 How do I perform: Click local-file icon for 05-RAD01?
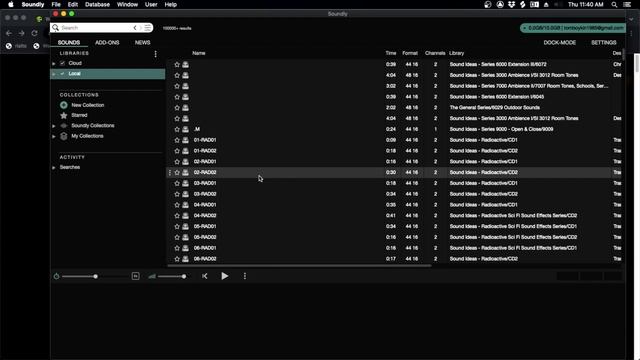185,226
